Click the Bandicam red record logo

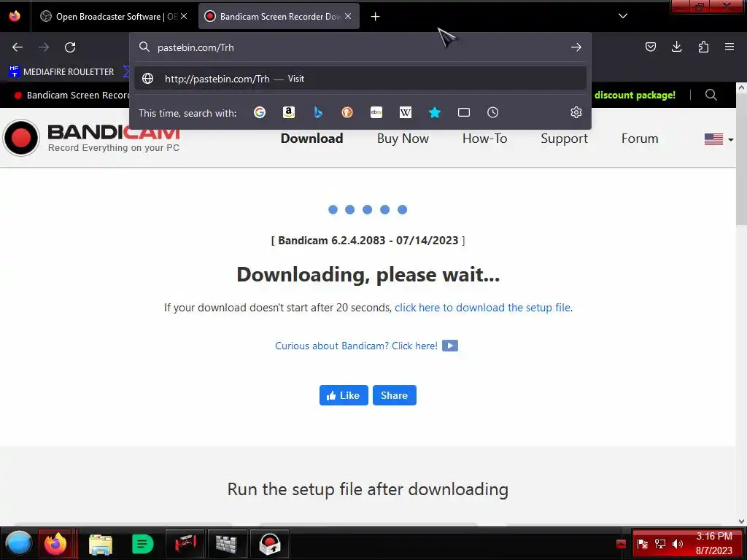pyautogui.click(x=21, y=138)
